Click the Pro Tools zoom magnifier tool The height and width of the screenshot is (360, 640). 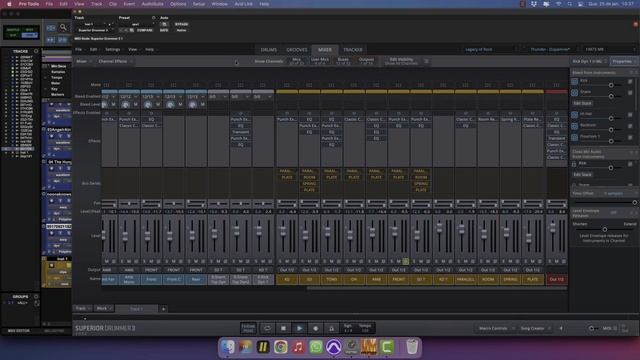[x=63, y=28]
